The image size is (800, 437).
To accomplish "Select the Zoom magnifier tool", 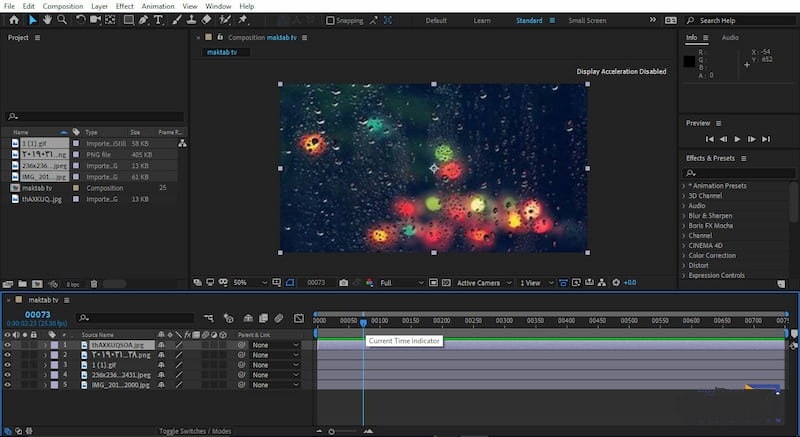I will click(x=62, y=20).
